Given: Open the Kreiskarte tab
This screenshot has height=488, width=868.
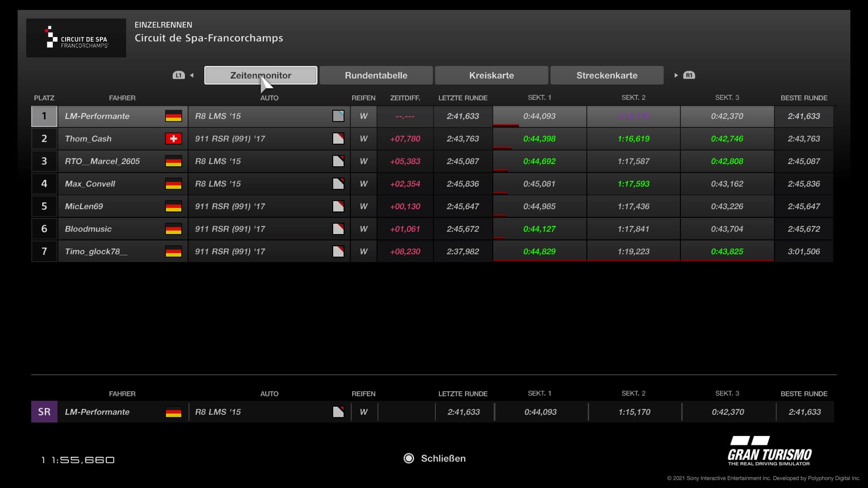Looking at the screenshot, I should (x=491, y=75).
